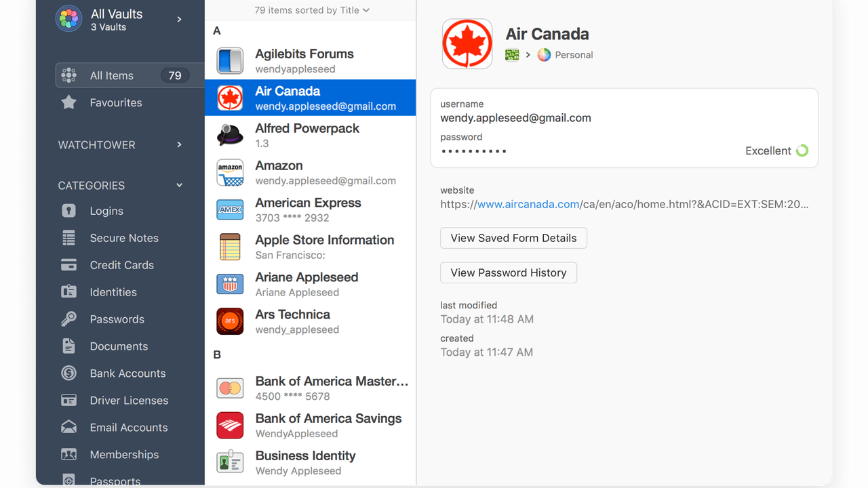Collapse the Categories section chevron
Screen dimensions: 868x488
pyautogui.click(x=179, y=185)
